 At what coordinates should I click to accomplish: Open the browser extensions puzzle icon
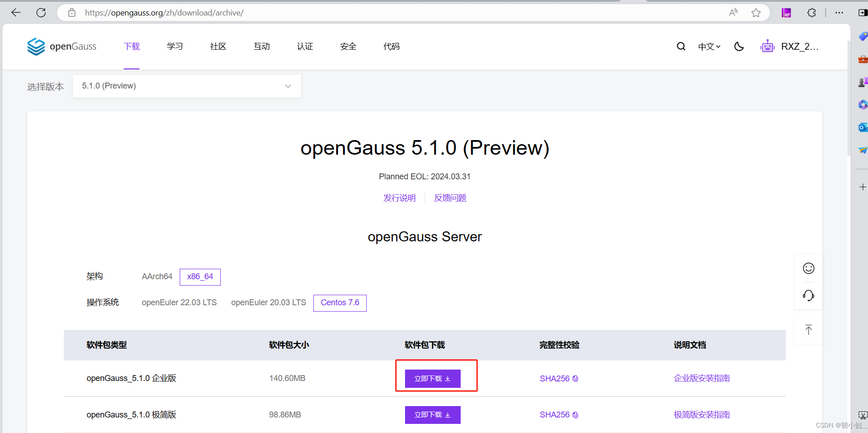[811, 13]
